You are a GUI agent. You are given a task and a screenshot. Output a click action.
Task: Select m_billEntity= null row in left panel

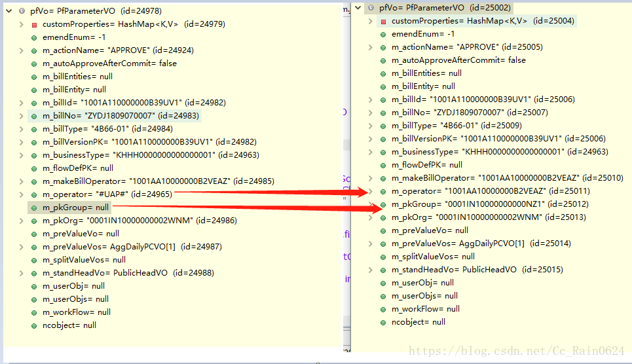(74, 90)
